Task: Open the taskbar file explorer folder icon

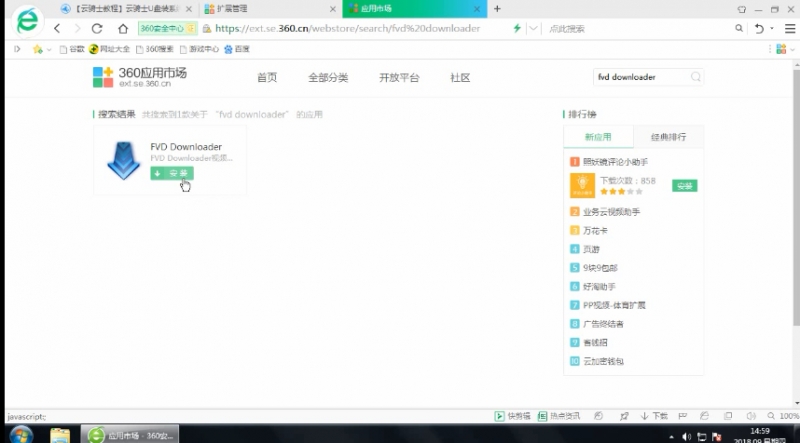Action: (60, 435)
